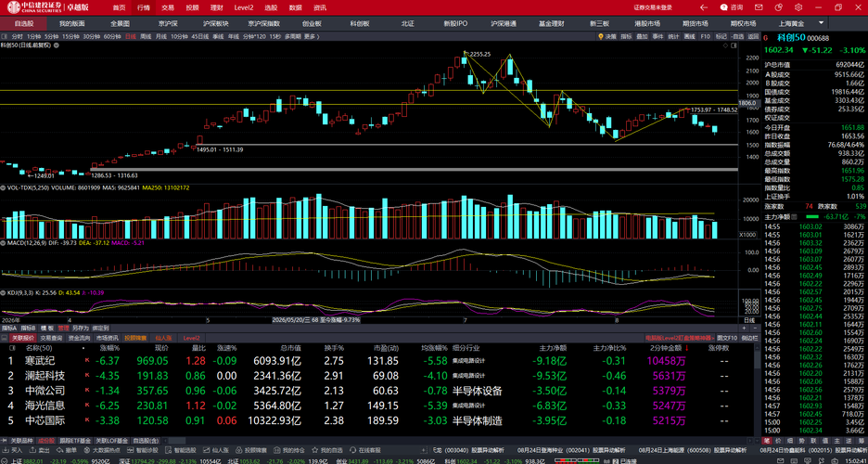Screen dimensions: 868x464
Task: Select the 5分钟 period
Action: (x=52, y=36)
